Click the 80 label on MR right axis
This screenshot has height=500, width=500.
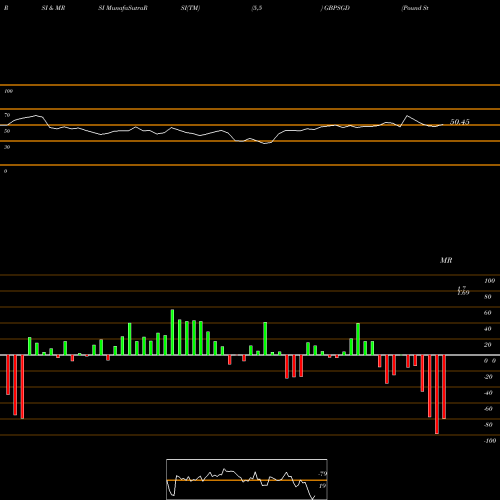[x=488, y=297]
